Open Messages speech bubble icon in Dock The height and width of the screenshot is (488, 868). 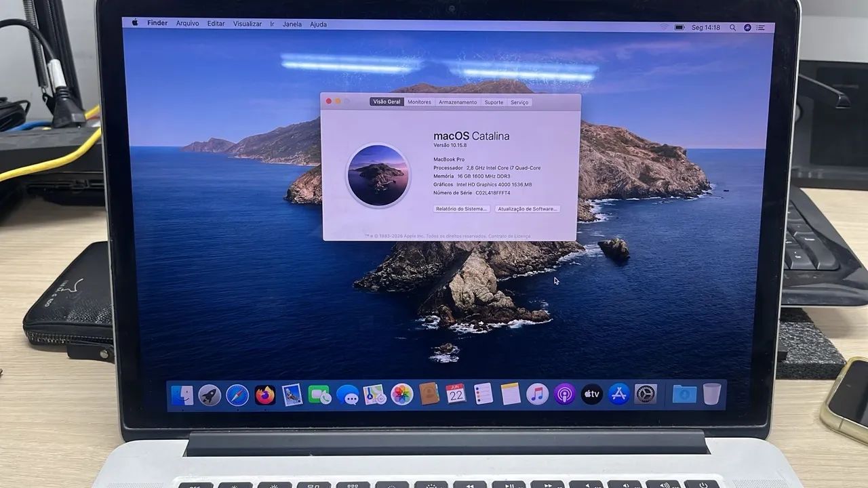(x=347, y=394)
